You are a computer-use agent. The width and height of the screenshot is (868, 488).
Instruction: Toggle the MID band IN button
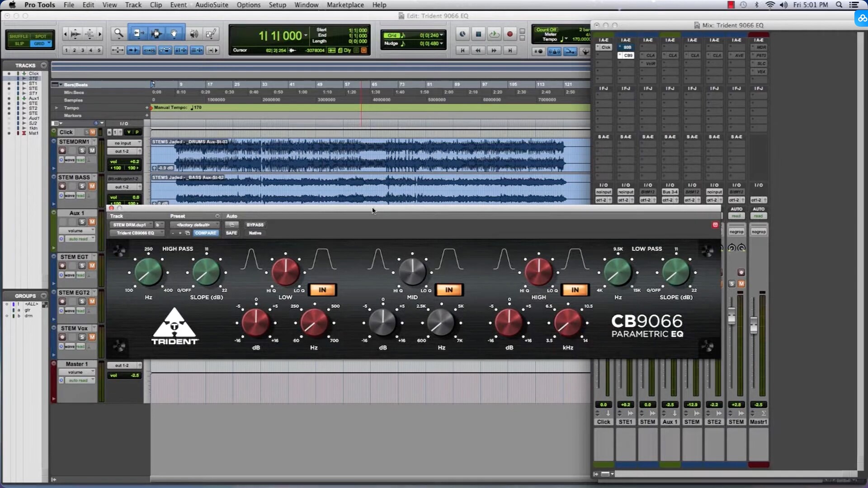click(x=448, y=290)
